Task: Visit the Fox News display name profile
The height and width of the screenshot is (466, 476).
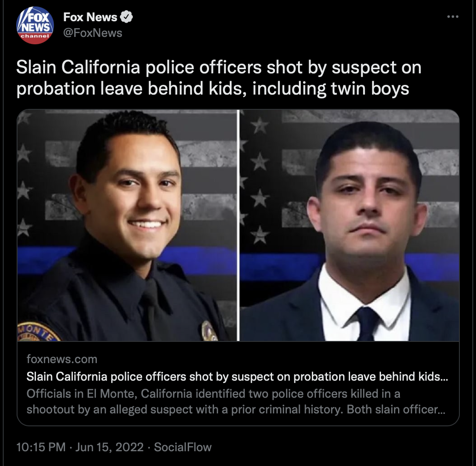Action: point(90,17)
